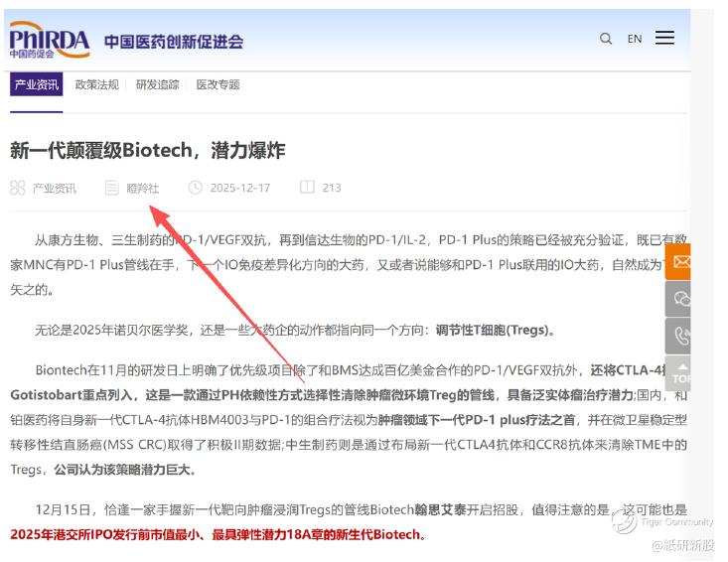Click the bold text 肿瘤领域下一代PD-1 plus疗法之首
The height and width of the screenshot is (562, 728).
[477, 420]
